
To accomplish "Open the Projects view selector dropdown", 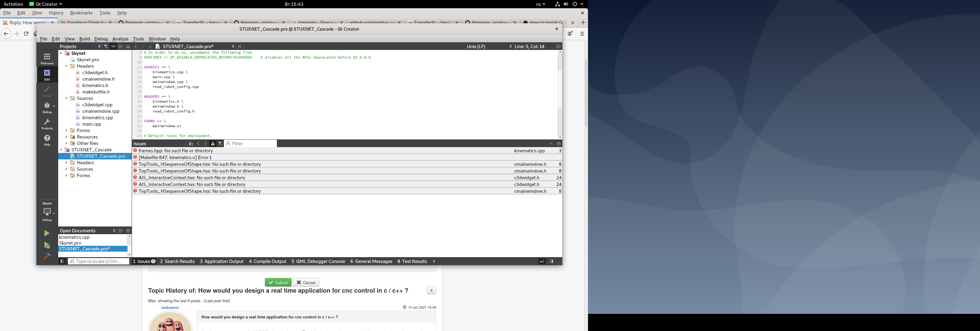I will point(99,47).
